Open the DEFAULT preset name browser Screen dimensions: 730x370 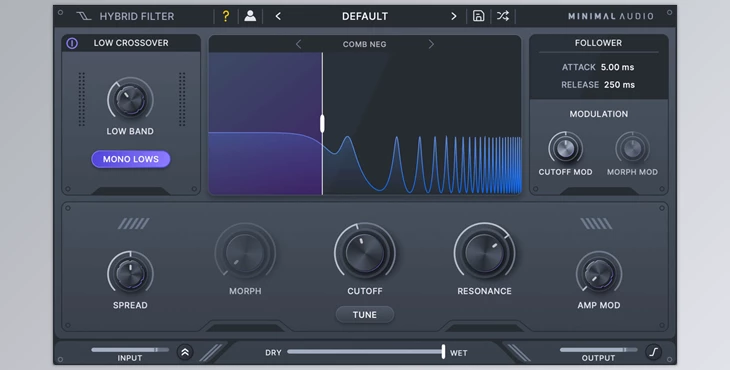365,16
